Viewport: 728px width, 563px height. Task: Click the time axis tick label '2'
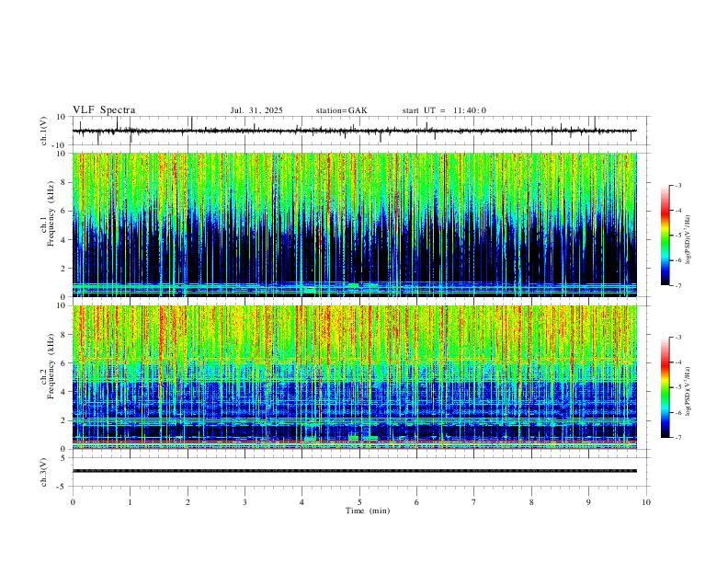pyautogui.click(x=188, y=502)
